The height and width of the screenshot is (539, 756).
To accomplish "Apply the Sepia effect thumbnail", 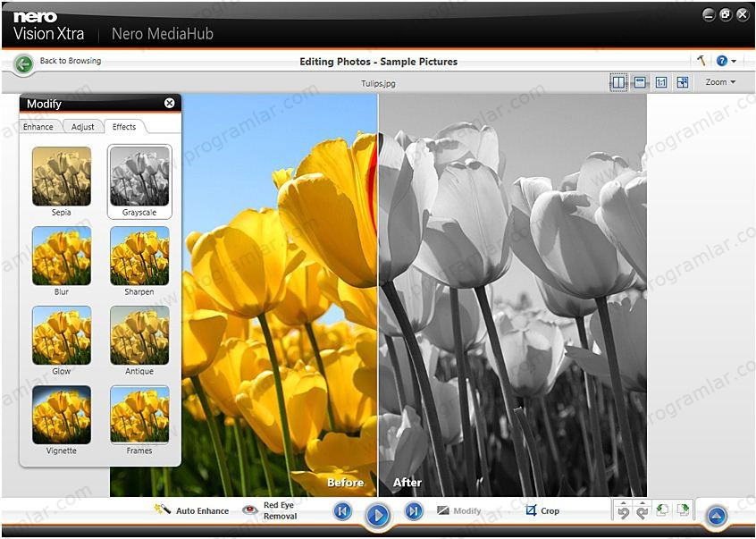I will [62, 176].
